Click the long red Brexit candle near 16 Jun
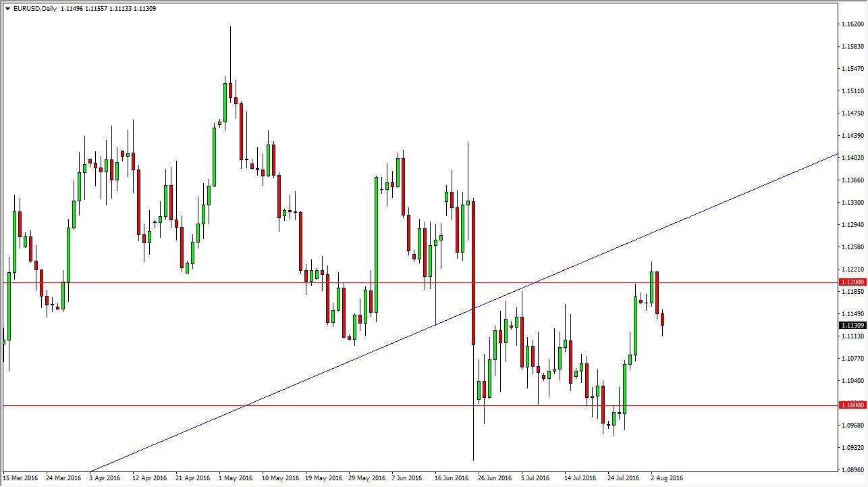 coord(473,270)
